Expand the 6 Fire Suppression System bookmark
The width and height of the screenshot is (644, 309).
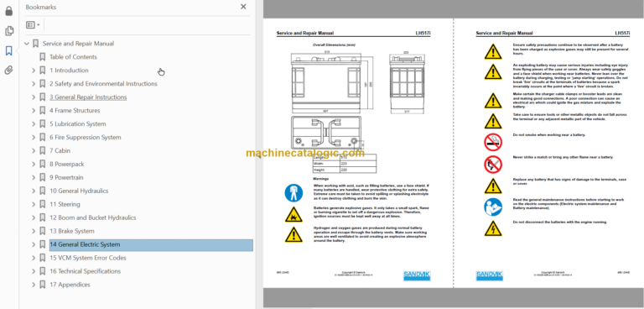coord(34,138)
